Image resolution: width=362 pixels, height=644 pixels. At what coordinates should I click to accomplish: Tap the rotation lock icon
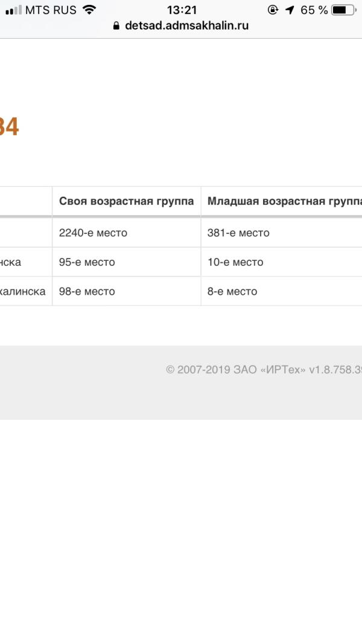coord(273,10)
